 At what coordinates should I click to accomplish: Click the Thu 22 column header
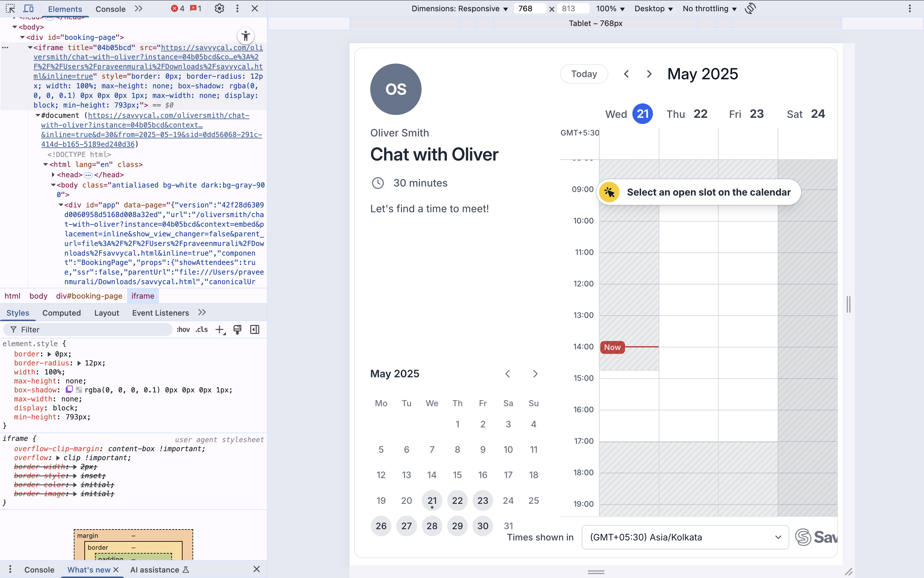[x=687, y=114]
